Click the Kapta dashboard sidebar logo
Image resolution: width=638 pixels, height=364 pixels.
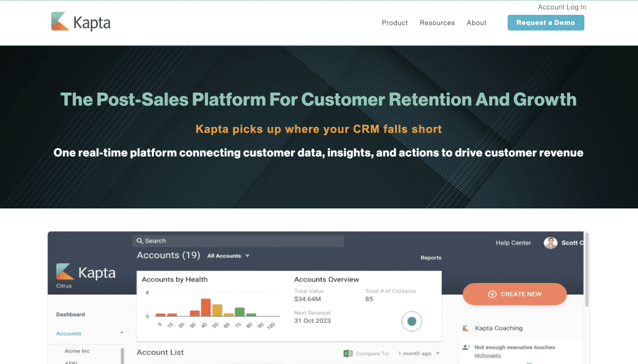click(86, 272)
